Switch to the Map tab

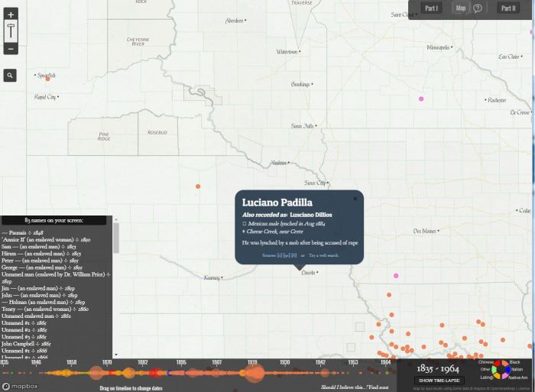click(461, 8)
